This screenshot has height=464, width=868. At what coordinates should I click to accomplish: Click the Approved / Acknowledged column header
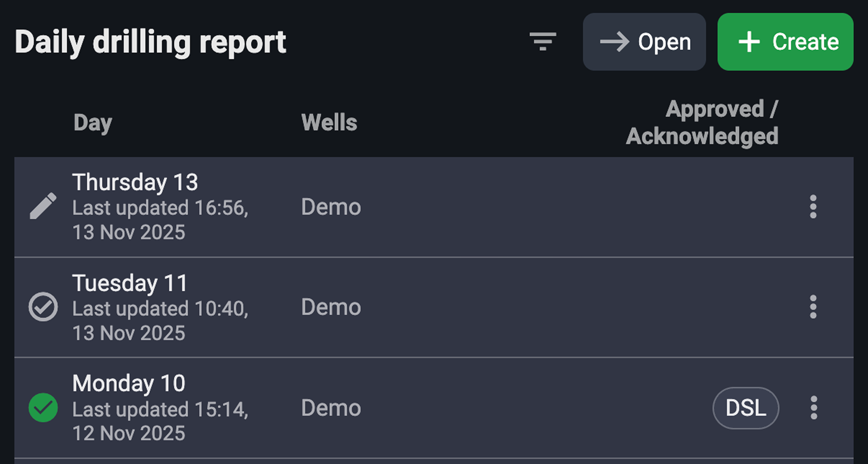[702, 122]
